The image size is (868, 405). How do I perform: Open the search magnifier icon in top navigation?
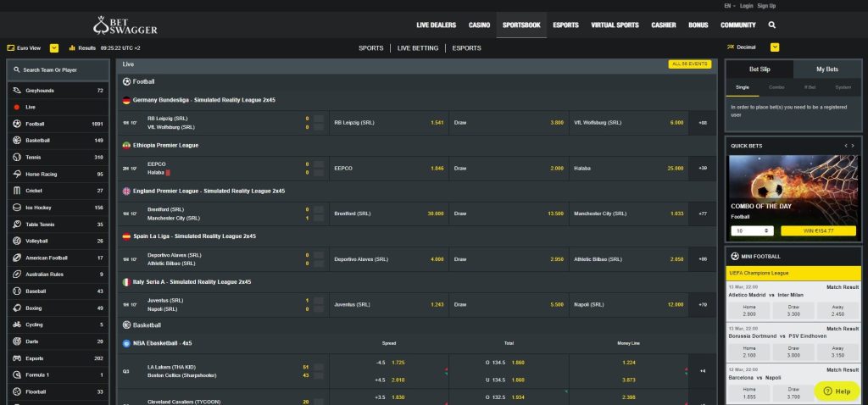click(771, 25)
